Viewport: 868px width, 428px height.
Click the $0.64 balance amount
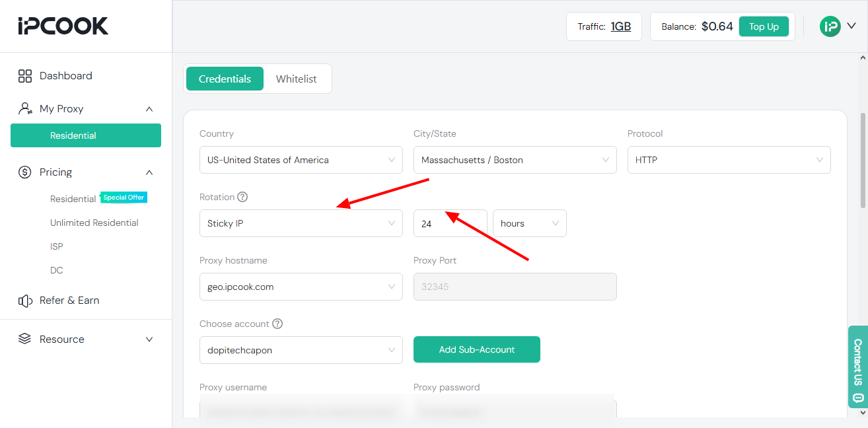[x=717, y=26]
